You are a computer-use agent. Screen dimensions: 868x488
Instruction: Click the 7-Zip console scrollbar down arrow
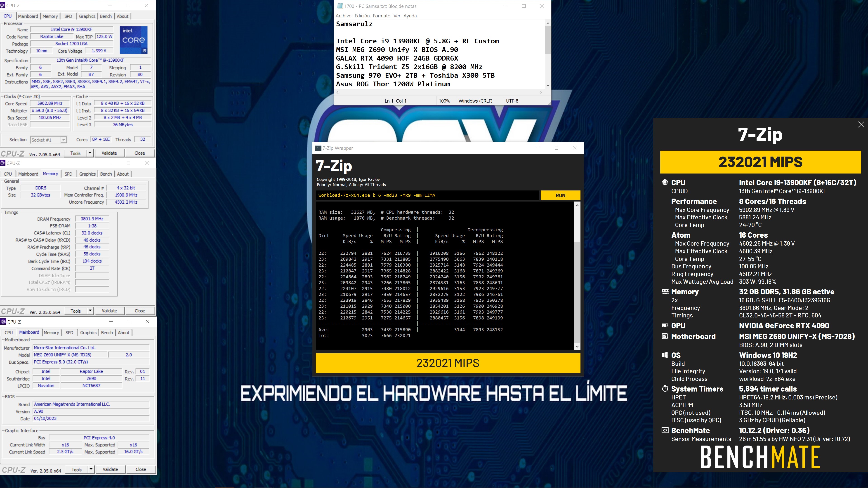[x=577, y=347]
